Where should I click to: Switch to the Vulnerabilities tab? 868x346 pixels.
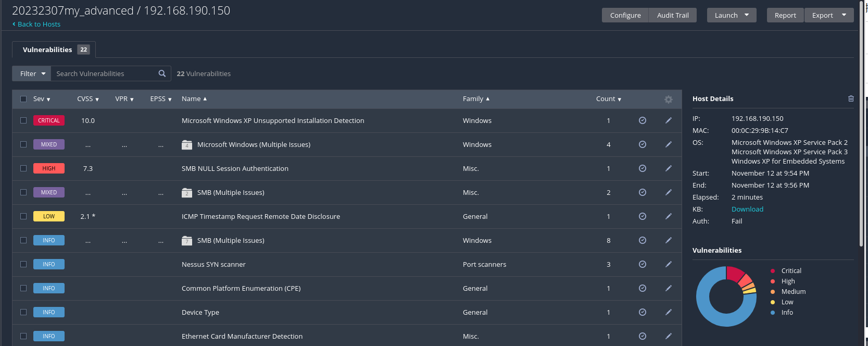(x=54, y=50)
